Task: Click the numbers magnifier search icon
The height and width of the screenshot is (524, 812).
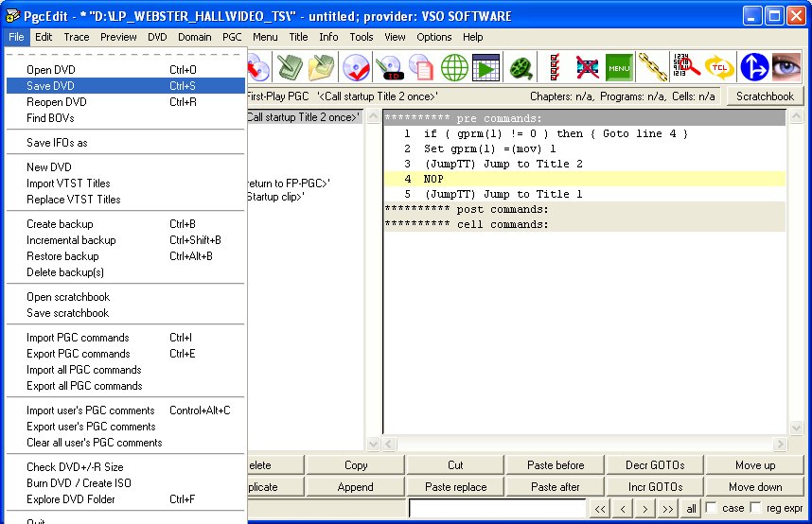Action: [x=685, y=68]
